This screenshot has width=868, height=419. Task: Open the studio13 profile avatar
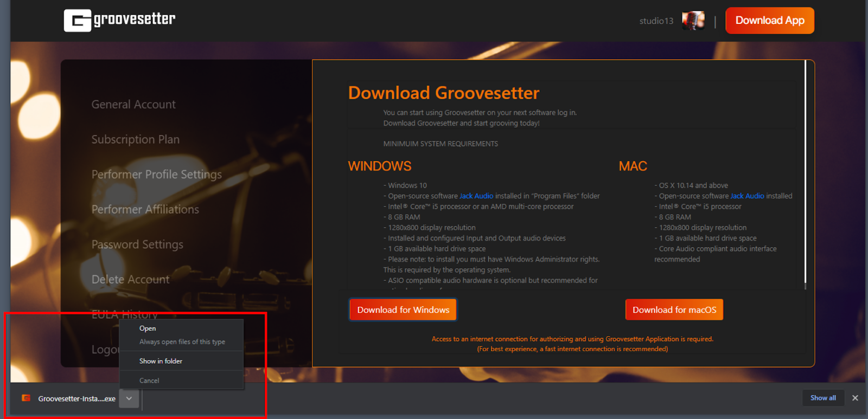click(693, 21)
